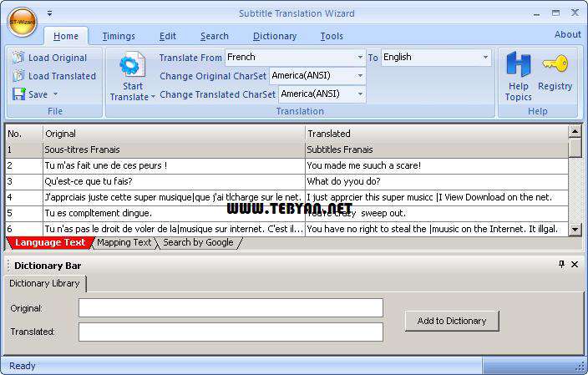The height and width of the screenshot is (375, 588).
Task: Expand the Save dropdown arrow
Action: click(x=55, y=94)
